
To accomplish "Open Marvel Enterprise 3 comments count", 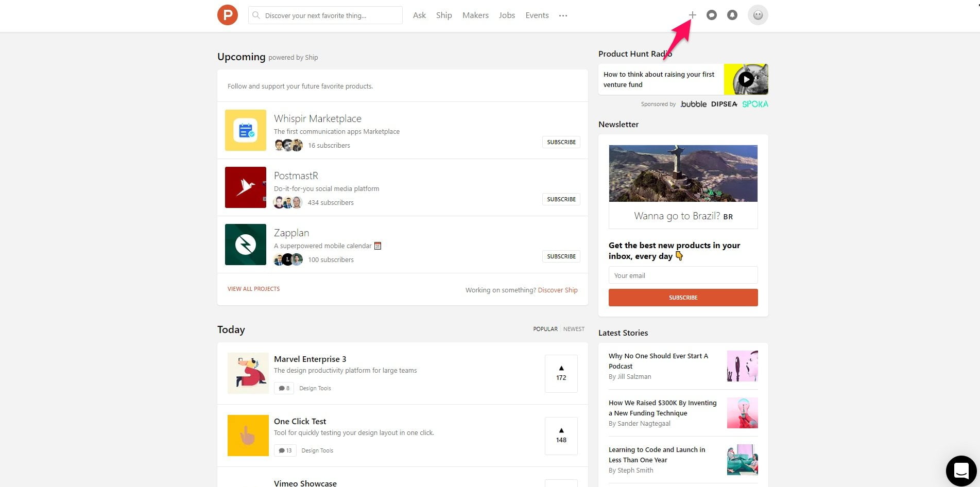I will pyautogui.click(x=284, y=388).
